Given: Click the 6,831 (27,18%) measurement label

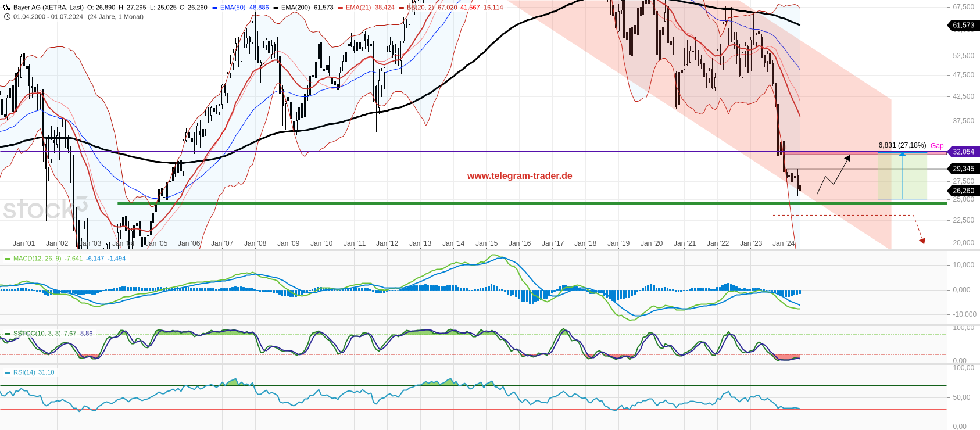Looking at the screenshot, I should tap(902, 145).
